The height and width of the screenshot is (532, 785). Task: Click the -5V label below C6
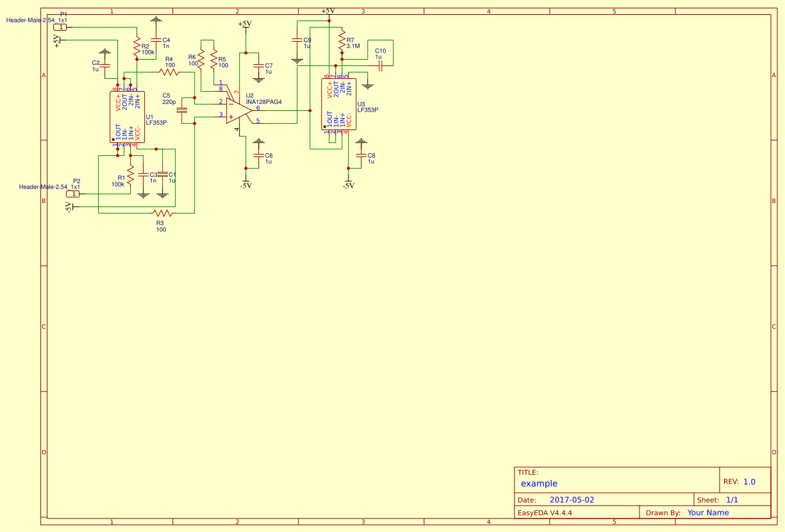(245, 185)
